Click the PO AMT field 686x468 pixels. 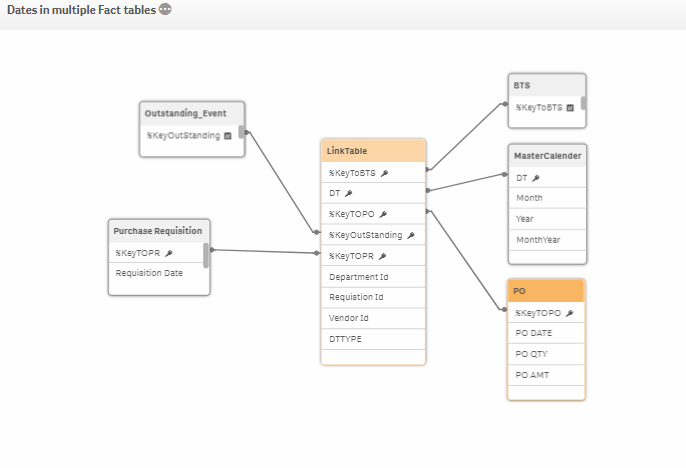pos(531,374)
